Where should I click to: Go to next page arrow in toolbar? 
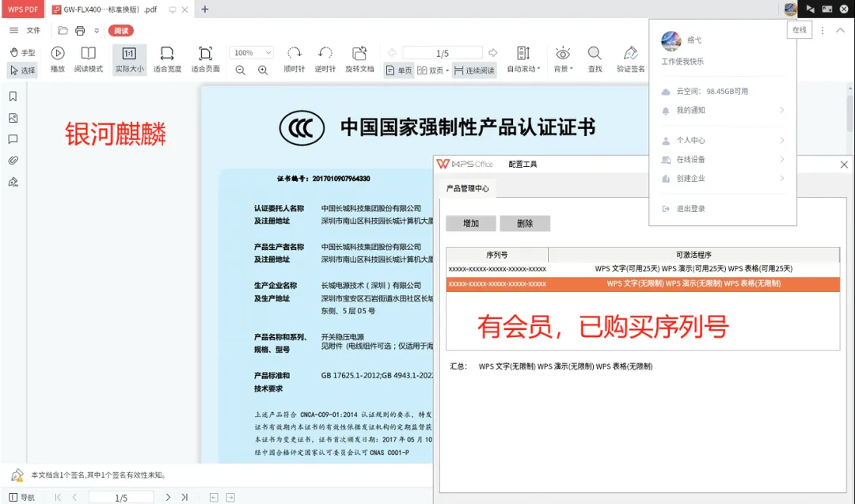(493, 53)
